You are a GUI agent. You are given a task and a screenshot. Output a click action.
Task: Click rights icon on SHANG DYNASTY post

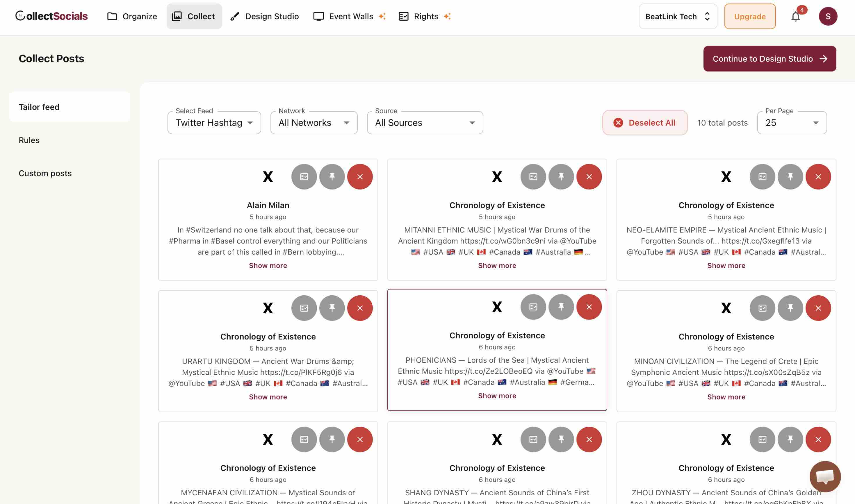click(x=533, y=439)
